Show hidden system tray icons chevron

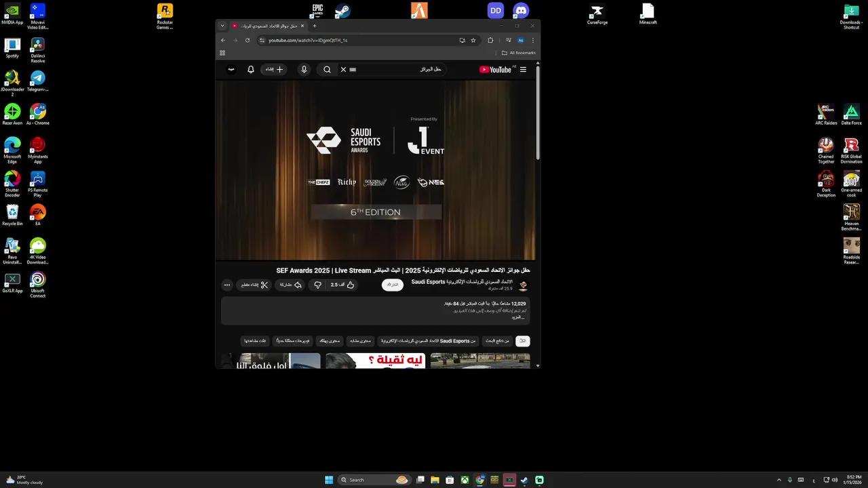pyautogui.click(x=778, y=480)
